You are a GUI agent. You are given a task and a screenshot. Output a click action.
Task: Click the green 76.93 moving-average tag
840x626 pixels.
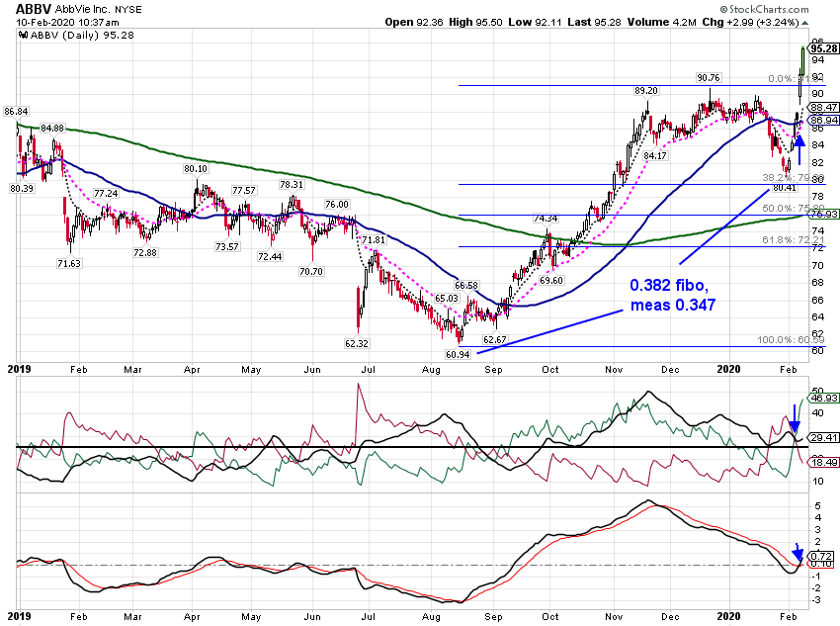(824, 214)
